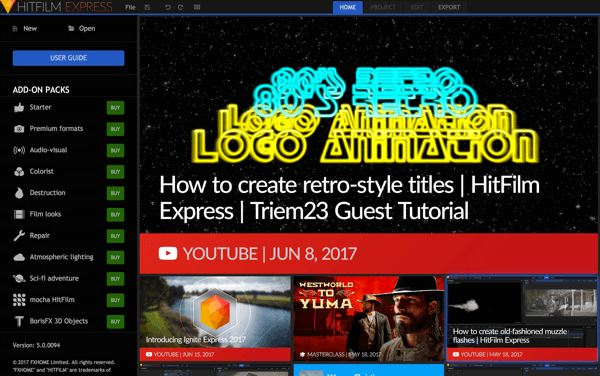Buy the Starter pack

tap(115, 108)
